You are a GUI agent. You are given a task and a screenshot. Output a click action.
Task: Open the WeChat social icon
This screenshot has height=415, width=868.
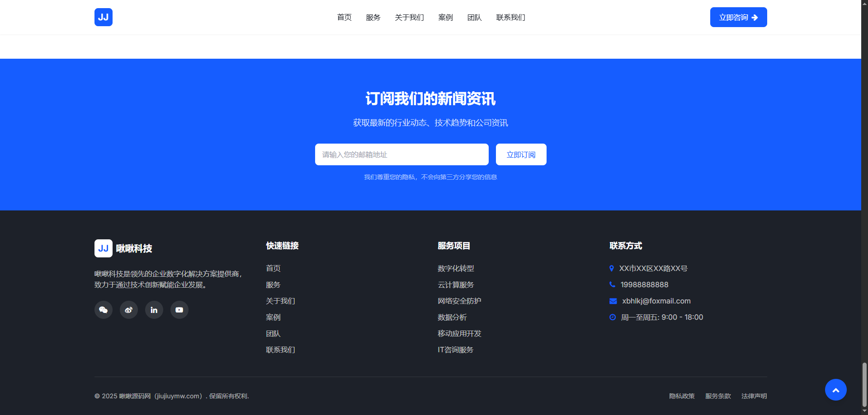point(104,310)
